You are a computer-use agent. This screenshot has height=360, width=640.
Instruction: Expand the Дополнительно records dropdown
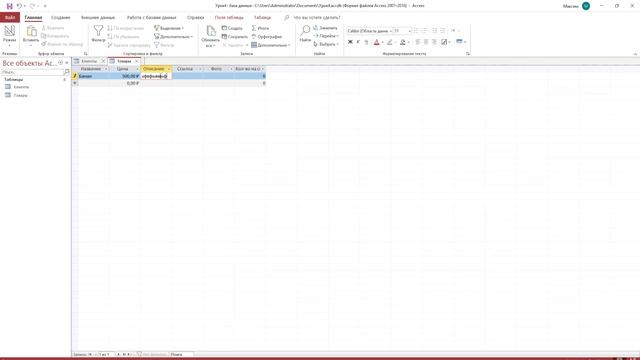pyautogui.click(x=271, y=45)
